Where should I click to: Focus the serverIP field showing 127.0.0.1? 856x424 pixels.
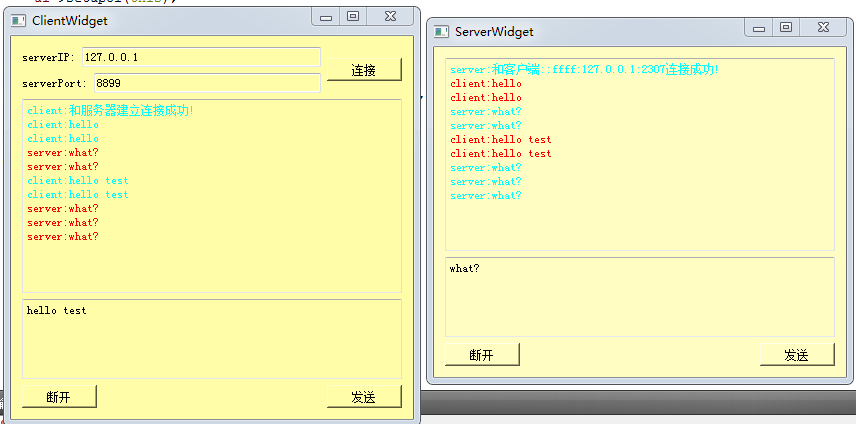(201, 57)
